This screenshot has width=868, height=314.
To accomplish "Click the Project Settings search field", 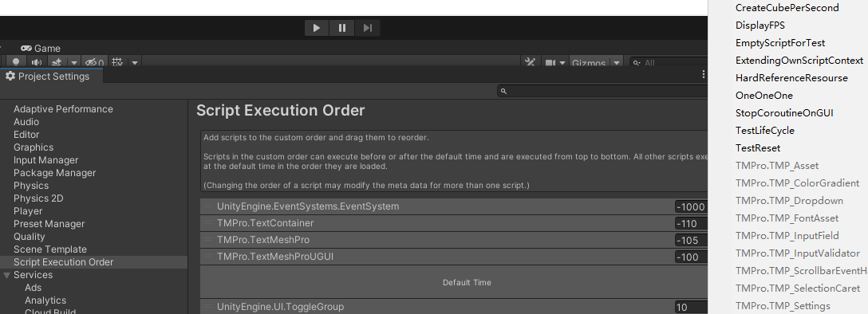I will tap(602, 91).
